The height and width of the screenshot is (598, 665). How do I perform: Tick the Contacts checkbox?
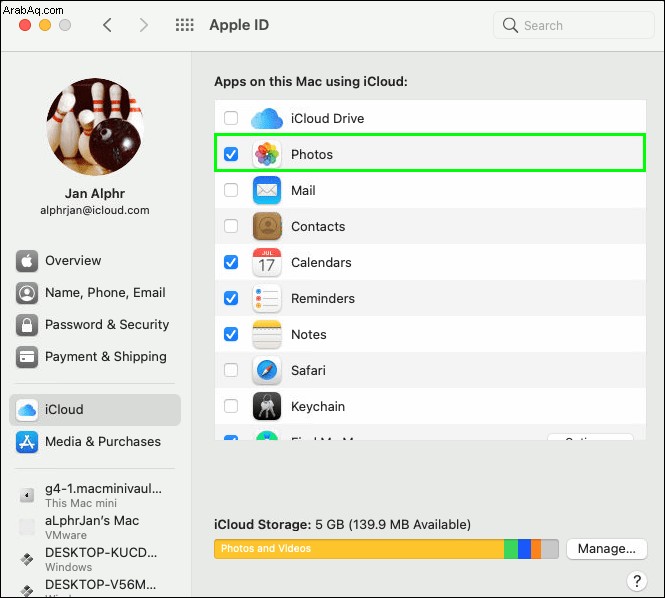coord(231,226)
